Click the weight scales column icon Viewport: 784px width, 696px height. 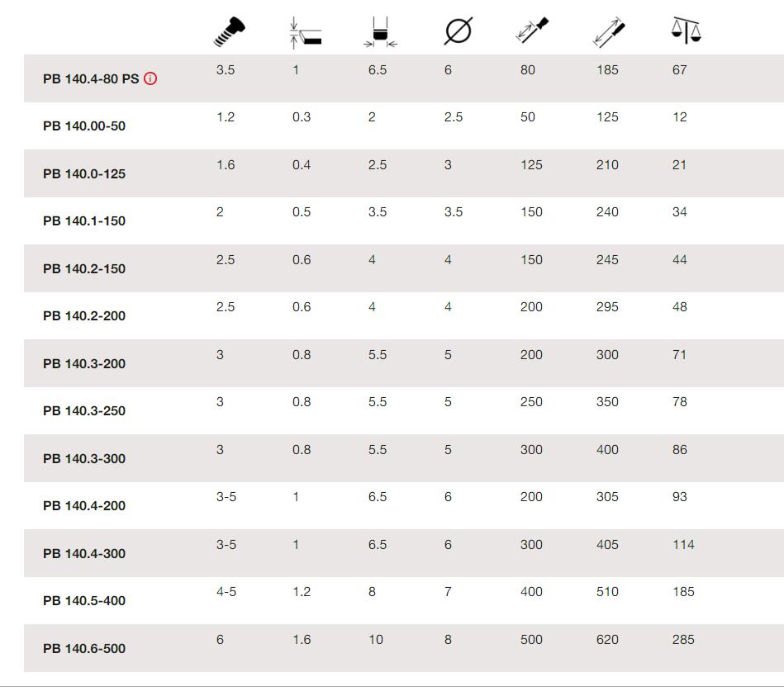686,31
